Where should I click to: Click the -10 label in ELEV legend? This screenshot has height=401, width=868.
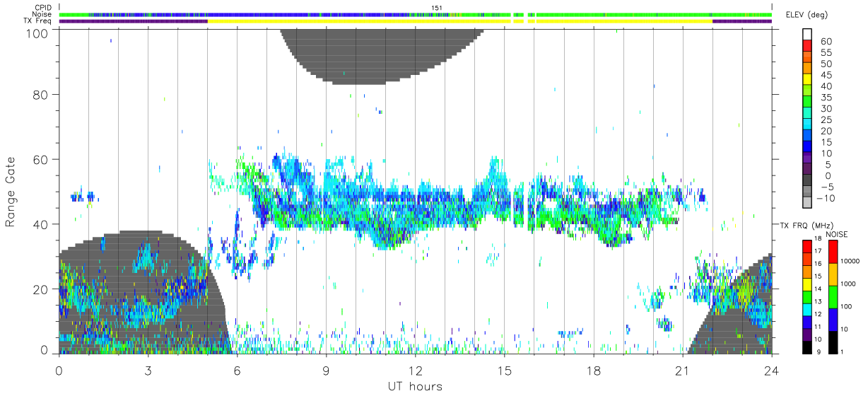824,198
